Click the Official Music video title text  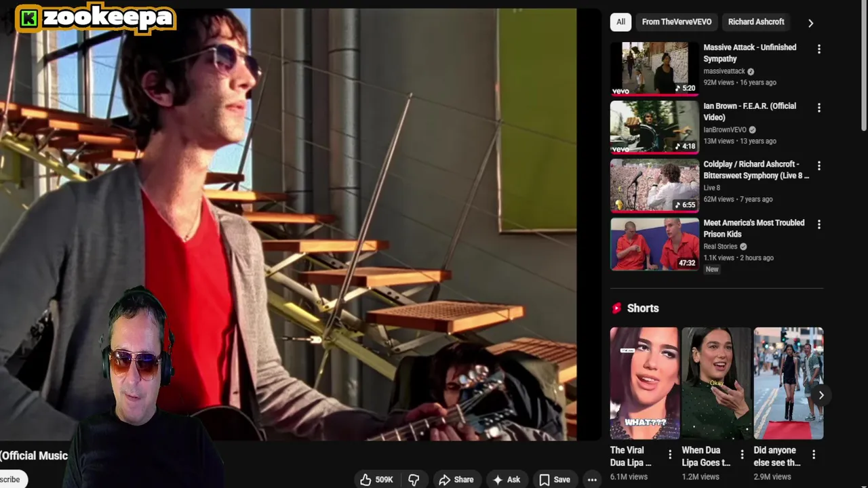[34, 455]
